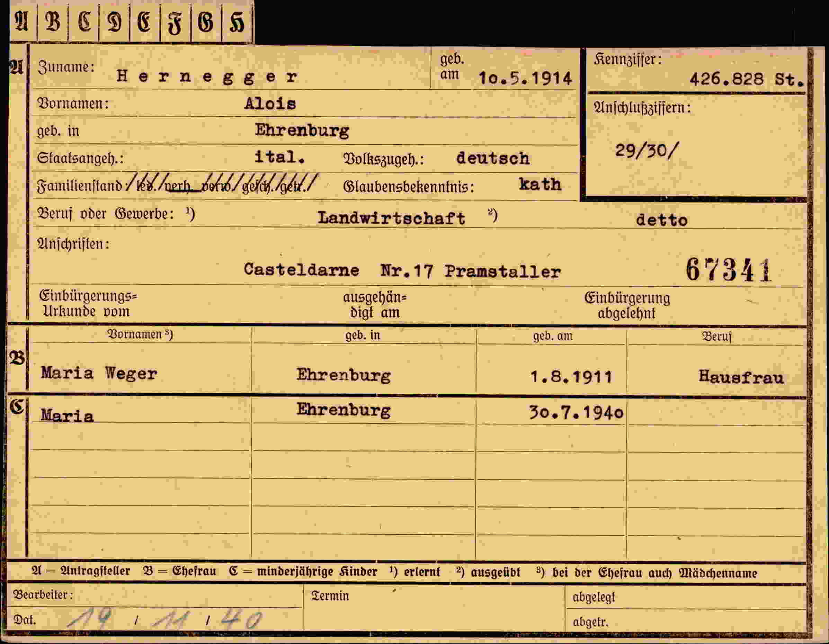Click the stamped number "67341"
Screen dimensions: 829x644
(x=729, y=270)
